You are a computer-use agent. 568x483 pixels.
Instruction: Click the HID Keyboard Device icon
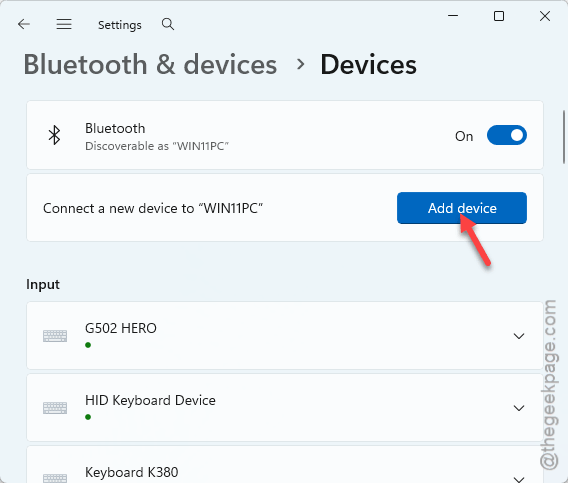pos(55,408)
